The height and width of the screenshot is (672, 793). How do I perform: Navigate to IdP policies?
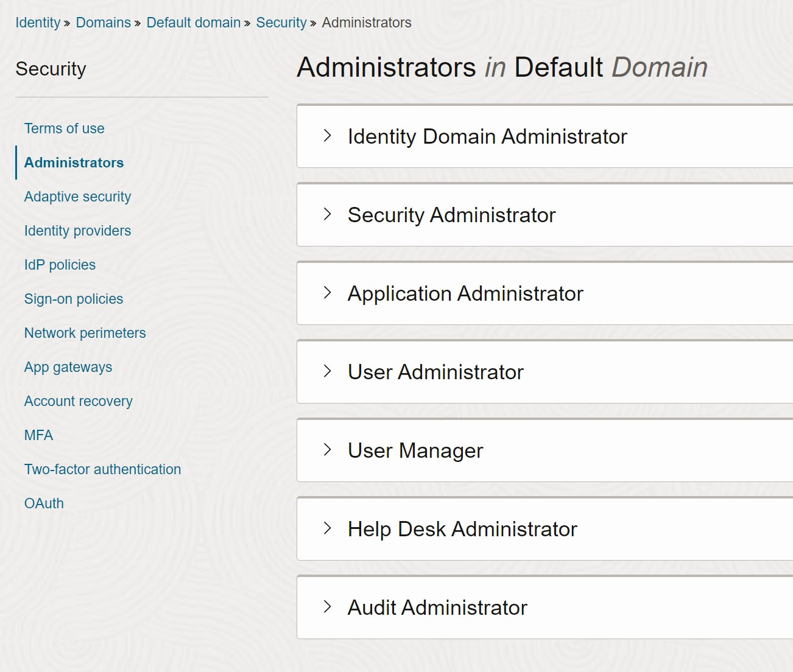60,265
